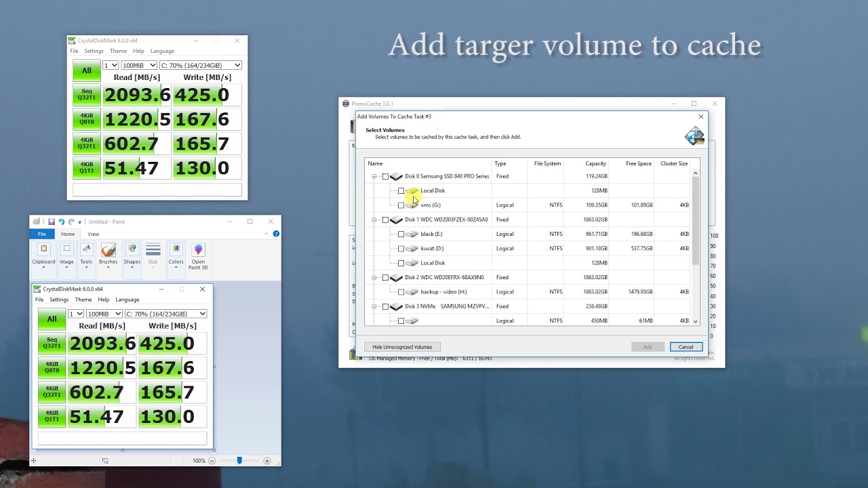The image size is (868, 488).
Task: Click the drive icon beside kuvat (D:)
Action: pos(412,249)
